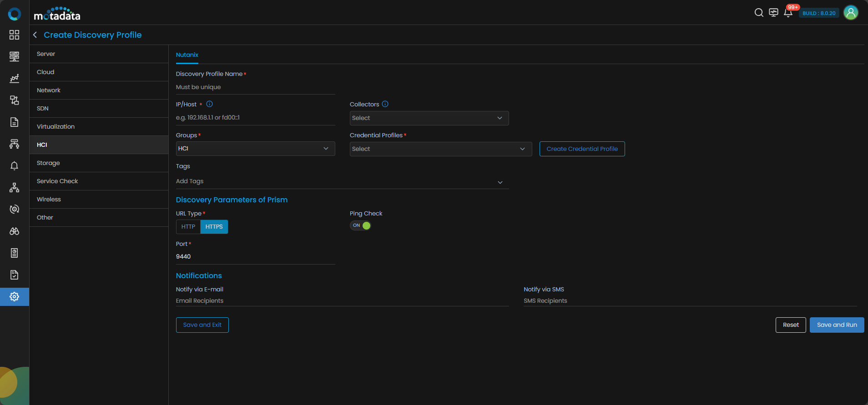
Task: Open the topology devices icon in sidebar
Action: (14, 100)
